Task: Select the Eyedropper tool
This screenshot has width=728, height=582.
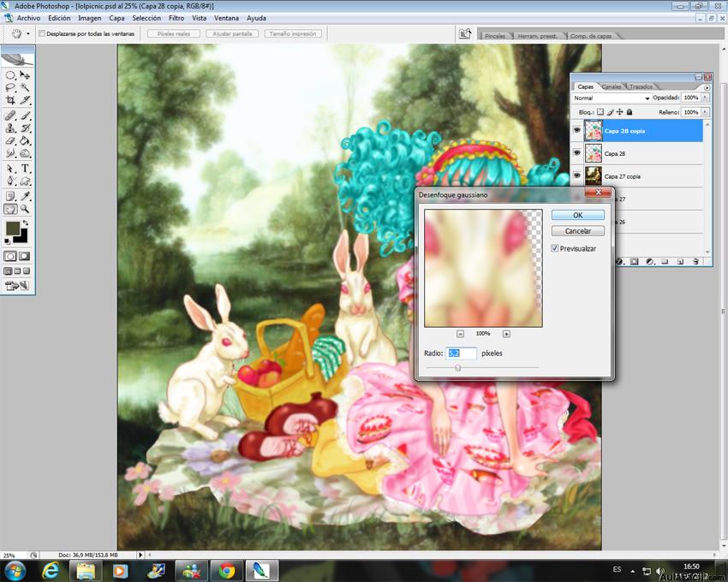Action: tap(25, 196)
